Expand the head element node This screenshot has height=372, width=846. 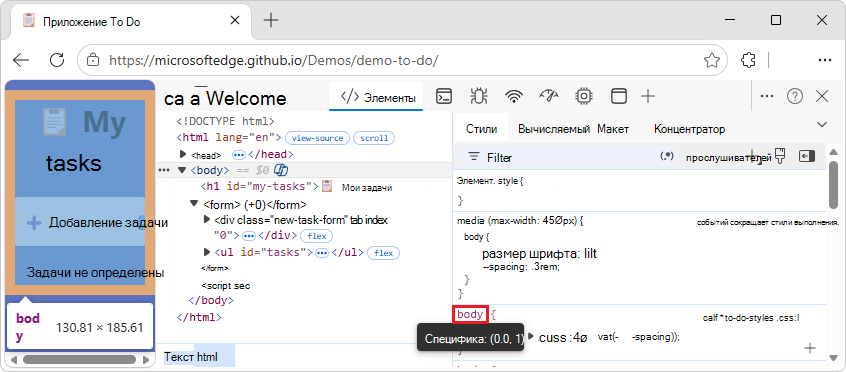pos(183,154)
